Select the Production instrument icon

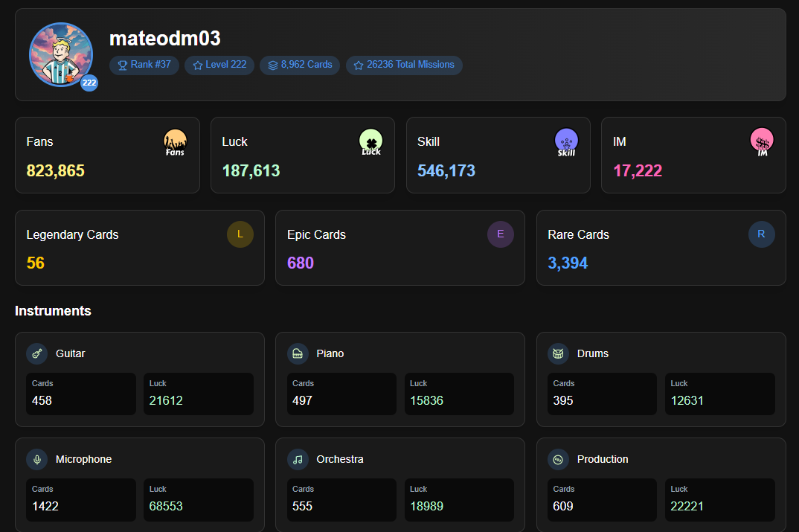pos(558,459)
